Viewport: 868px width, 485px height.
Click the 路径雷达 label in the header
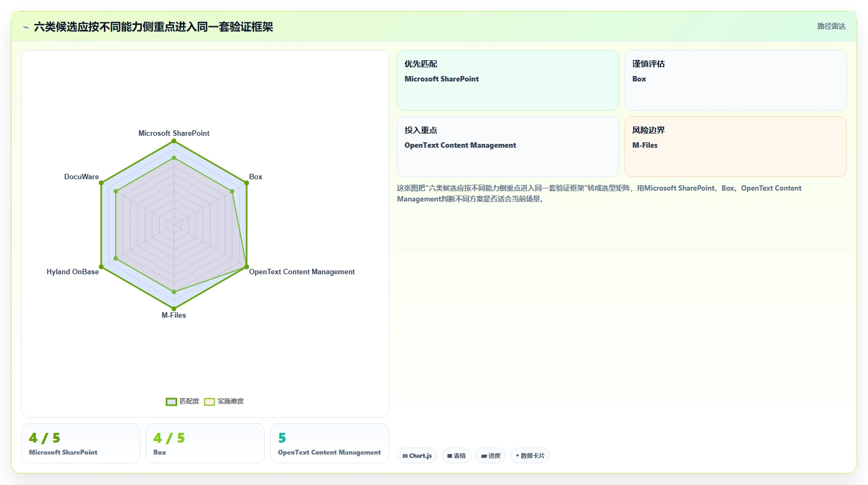(x=831, y=26)
